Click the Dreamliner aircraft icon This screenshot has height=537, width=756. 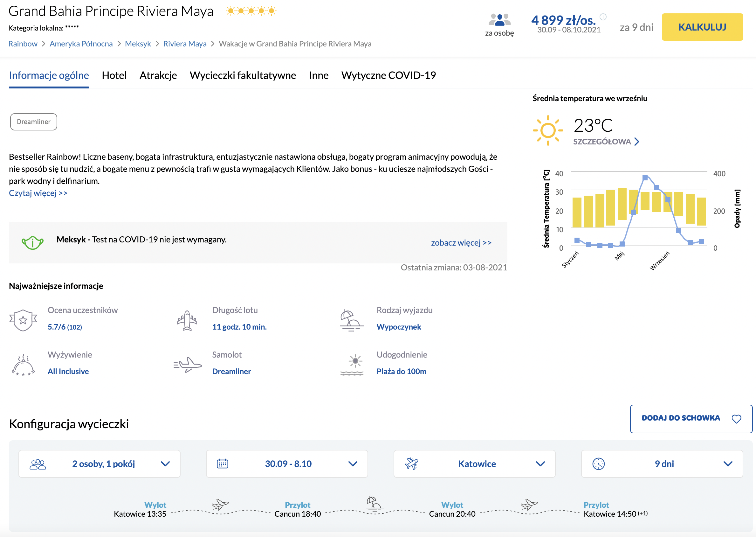tap(188, 365)
